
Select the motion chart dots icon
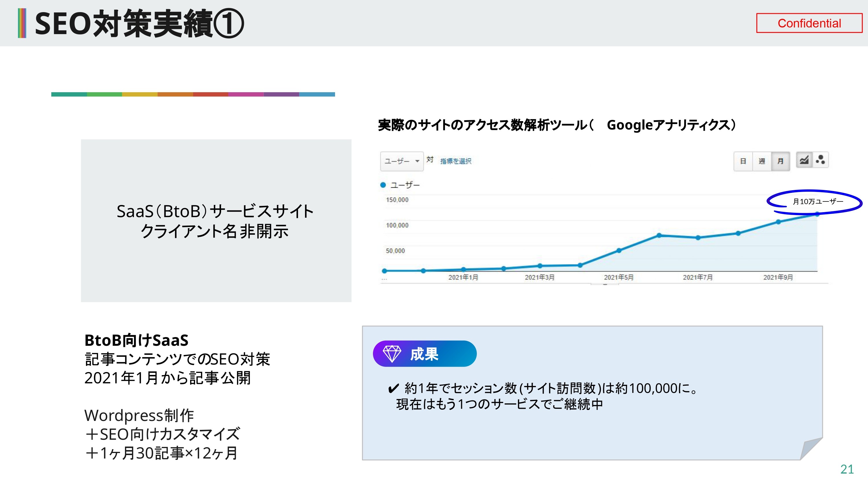(821, 160)
